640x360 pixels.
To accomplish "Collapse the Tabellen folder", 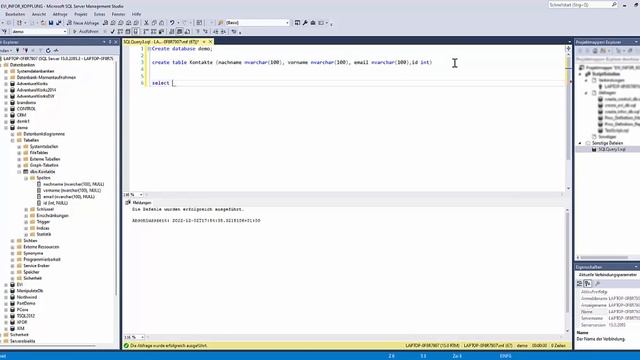I will coord(13,140).
